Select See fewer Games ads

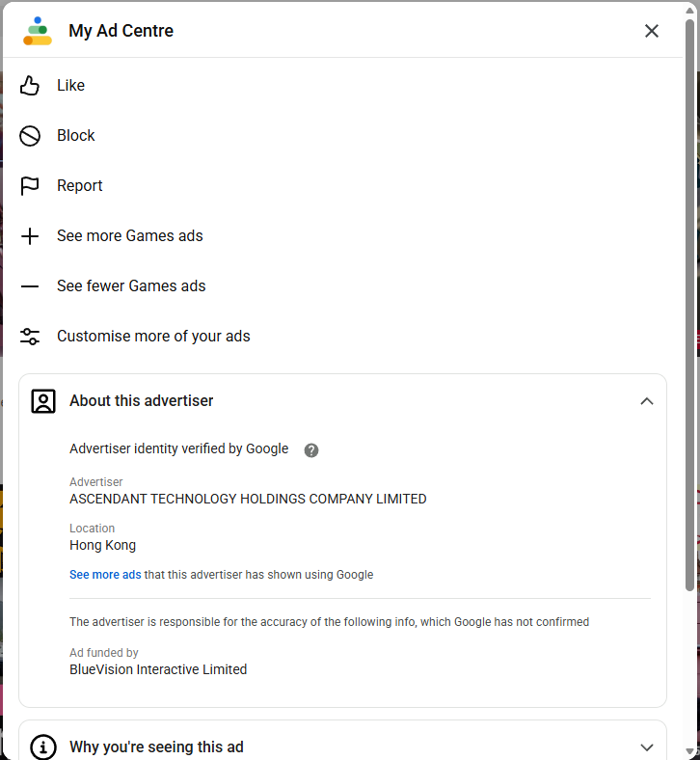[131, 286]
